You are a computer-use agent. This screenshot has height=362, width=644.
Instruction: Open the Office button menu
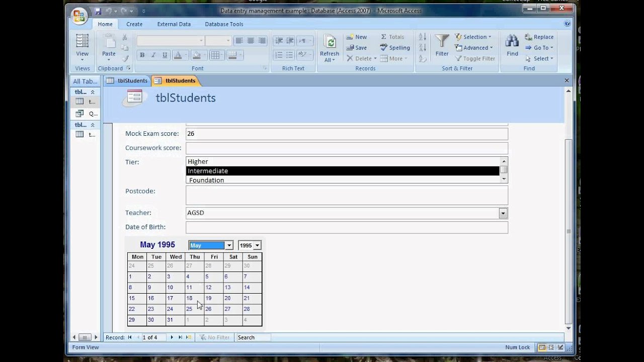click(x=79, y=16)
